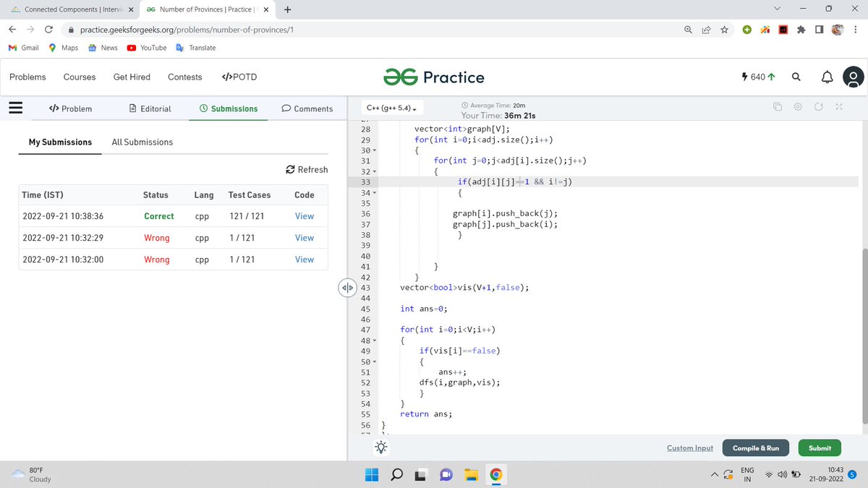Click the panel splitter handle
Image resolution: width=868 pixels, height=488 pixels.
tap(347, 288)
